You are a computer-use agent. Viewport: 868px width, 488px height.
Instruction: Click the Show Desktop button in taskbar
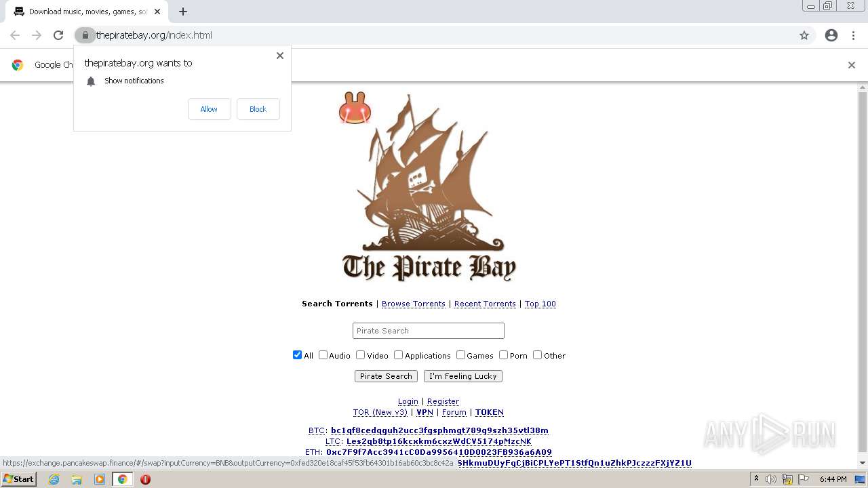click(861, 479)
